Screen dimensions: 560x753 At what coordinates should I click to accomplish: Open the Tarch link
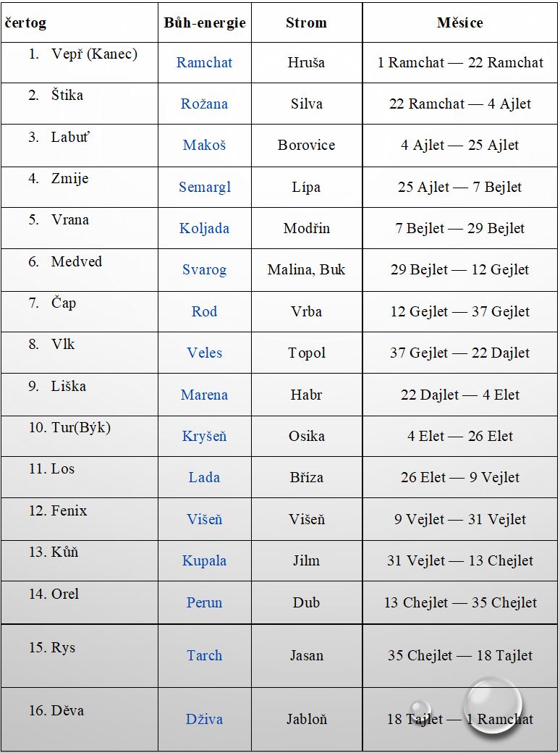(204, 655)
